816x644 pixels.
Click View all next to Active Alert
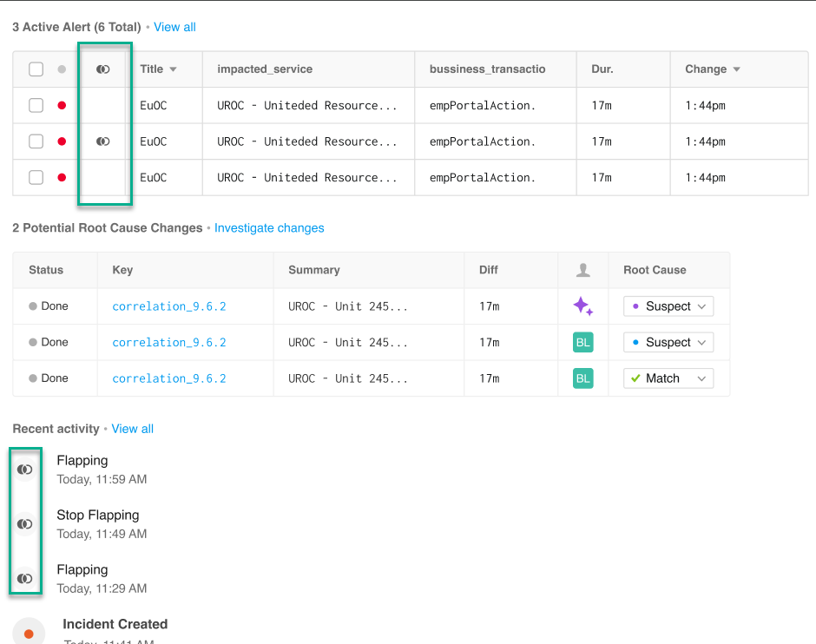174,27
